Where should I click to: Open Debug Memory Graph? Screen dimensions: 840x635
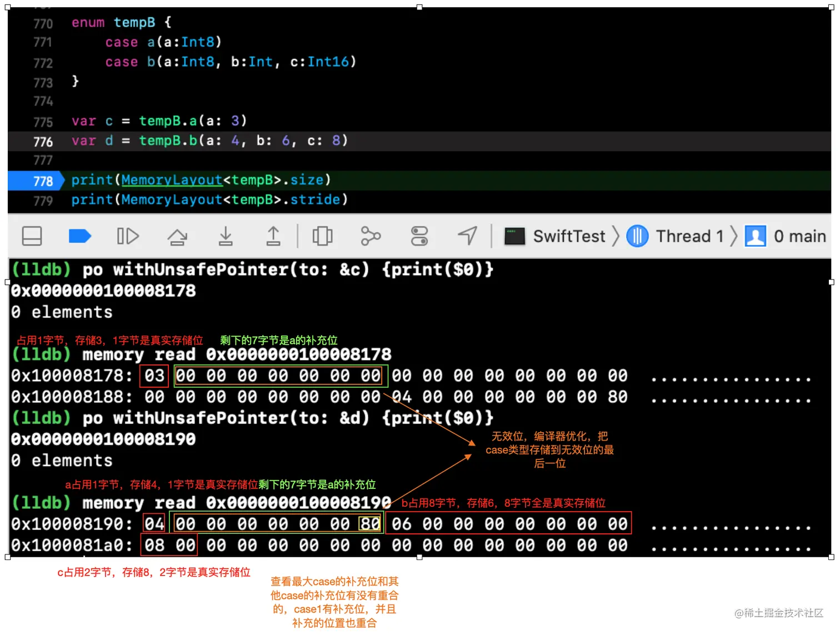coord(371,236)
